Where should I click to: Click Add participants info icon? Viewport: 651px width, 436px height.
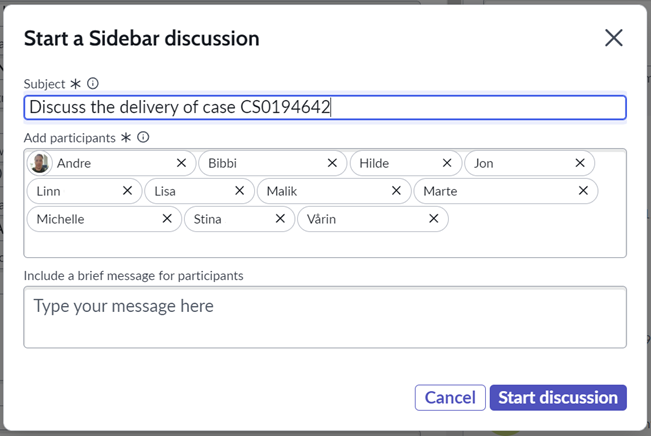143,137
